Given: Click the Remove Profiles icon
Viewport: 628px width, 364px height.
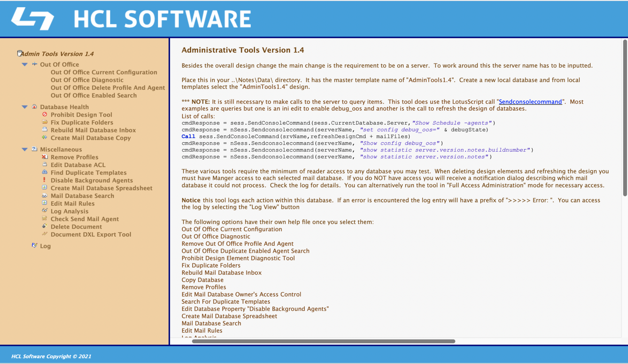Looking at the screenshot, I should (45, 157).
